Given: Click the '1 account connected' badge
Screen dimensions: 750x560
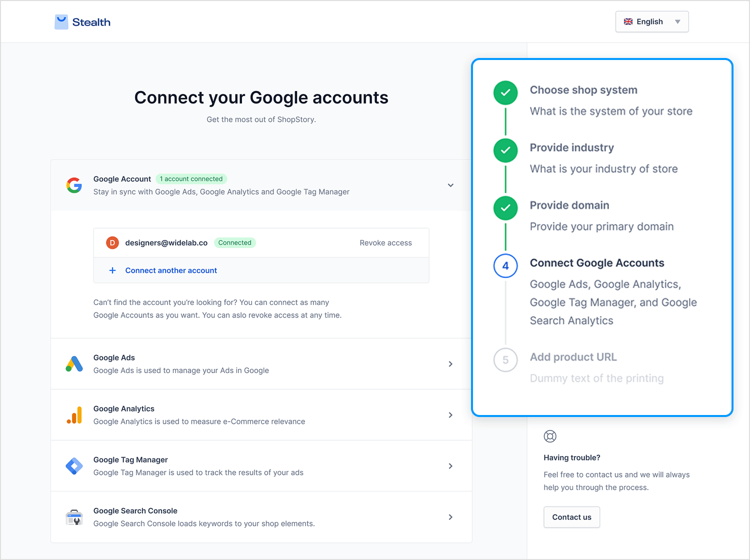Looking at the screenshot, I should 191,179.
